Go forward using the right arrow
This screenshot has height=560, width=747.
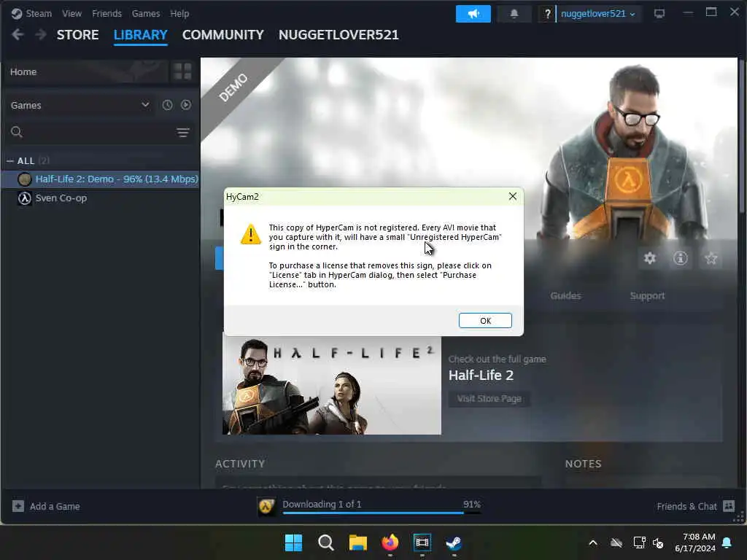coord(41,34)
